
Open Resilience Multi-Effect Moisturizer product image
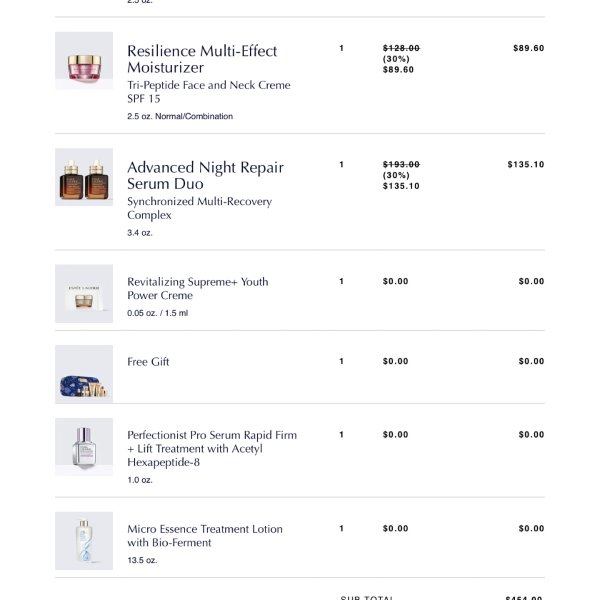click(84, 61)
